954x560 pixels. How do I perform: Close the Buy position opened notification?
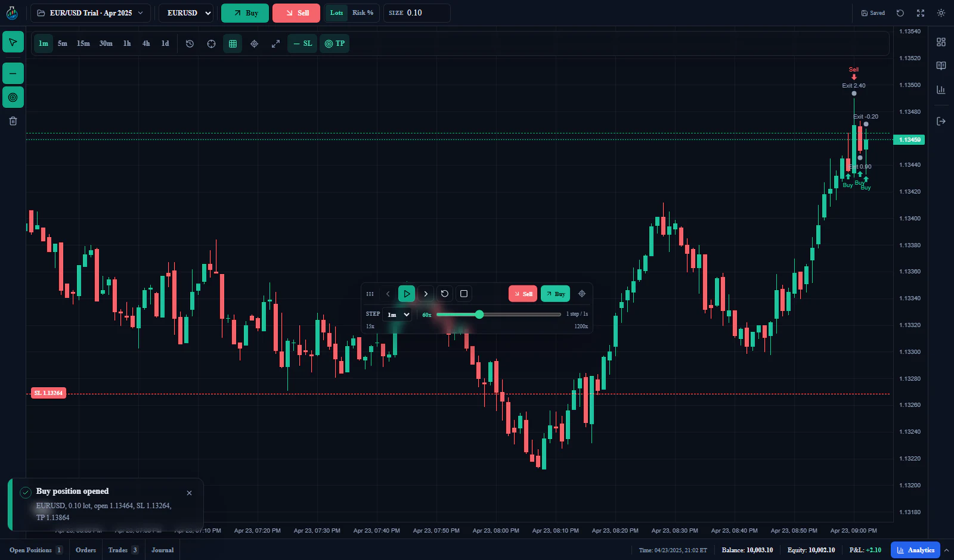click(x=190, y=493)
